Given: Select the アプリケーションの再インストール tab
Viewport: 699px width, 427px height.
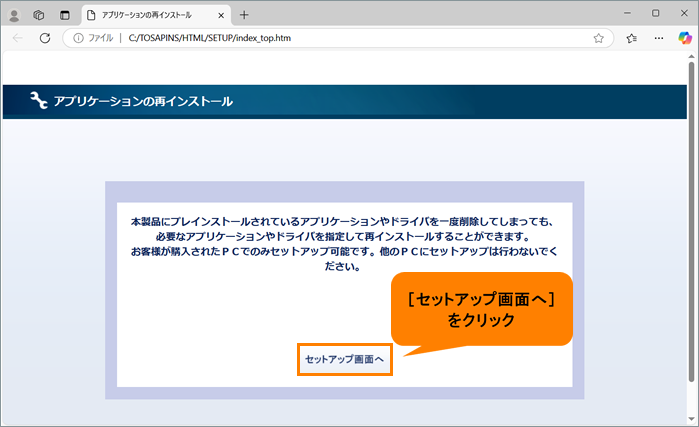Looking at the screenshot, I should [156, 15].
